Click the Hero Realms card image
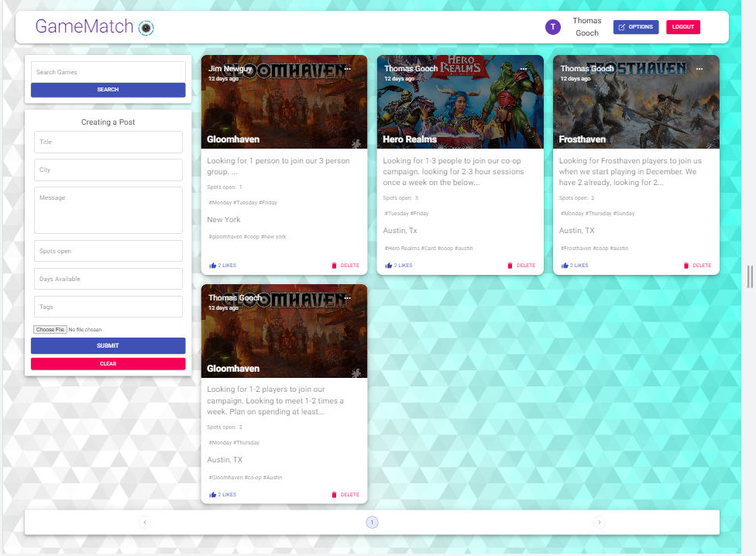 point(460,101)
